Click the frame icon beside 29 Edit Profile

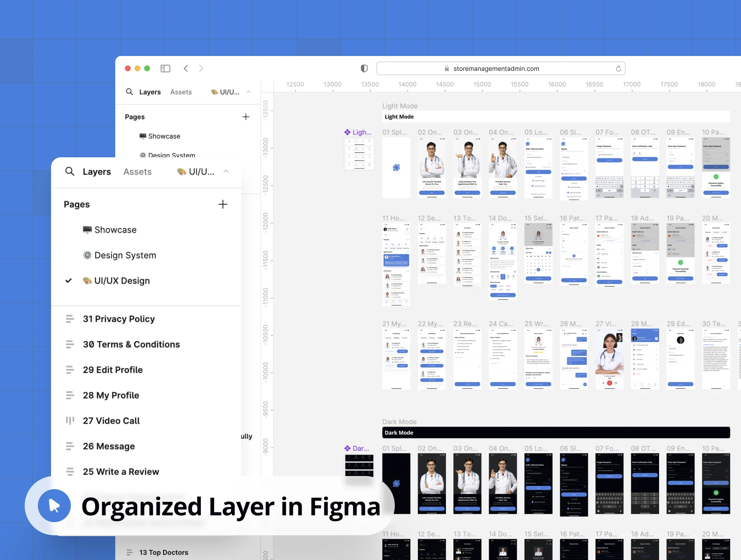tap(70, 370)
